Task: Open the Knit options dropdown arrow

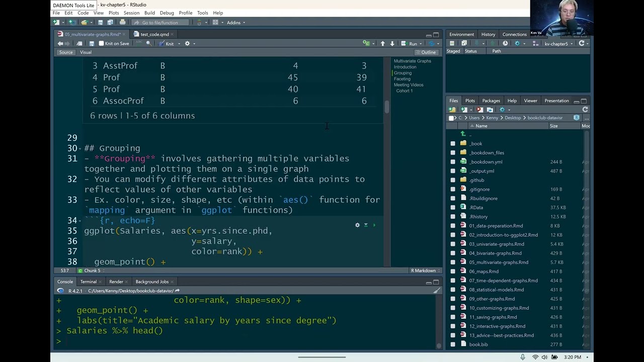Action: [179, 44]
